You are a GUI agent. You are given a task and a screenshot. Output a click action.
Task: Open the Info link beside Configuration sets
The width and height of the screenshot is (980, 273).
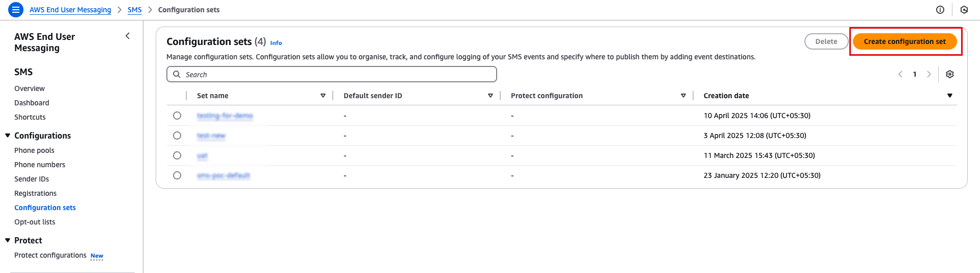tap(276, 43)
